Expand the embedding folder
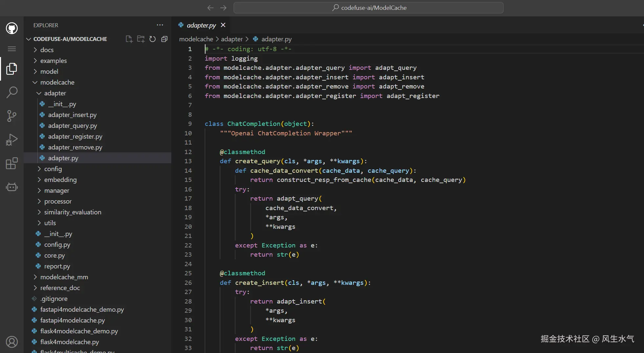Screen dimensions: 644x353 click(x=60, y=180)
